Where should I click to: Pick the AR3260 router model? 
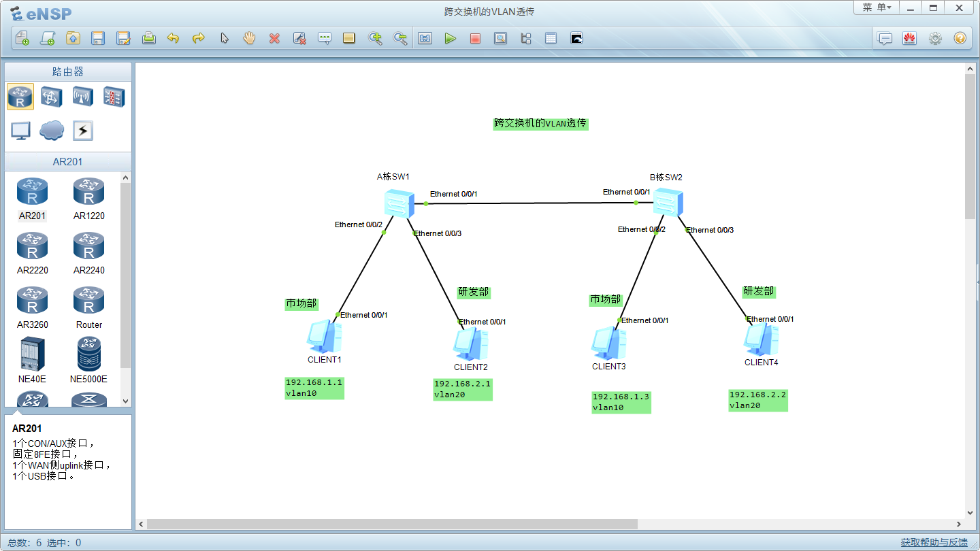click(33, 308)
